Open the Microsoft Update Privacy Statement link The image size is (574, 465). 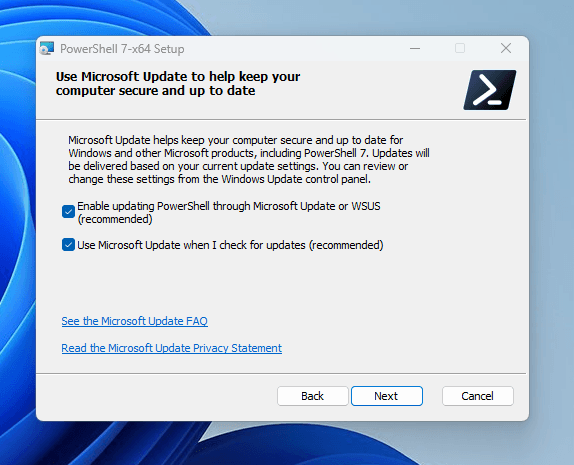click(172, 348)
